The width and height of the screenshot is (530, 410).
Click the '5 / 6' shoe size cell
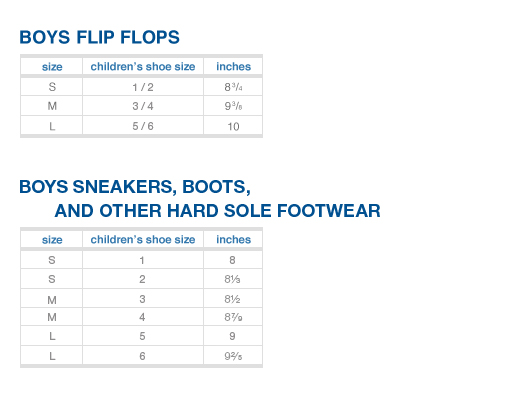tap(143, 126)
